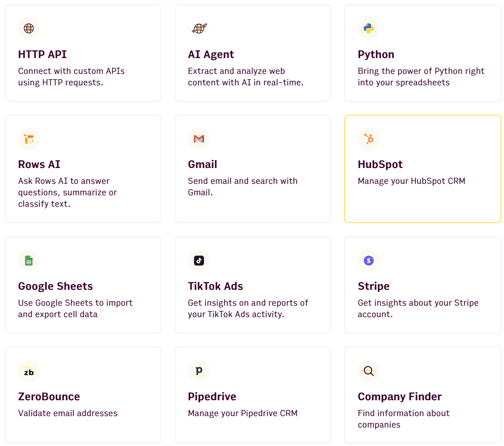Viewport: 504px width, 446px height.
Task: Select the TikTok Ads icon
Action: (x=199, y=260)
